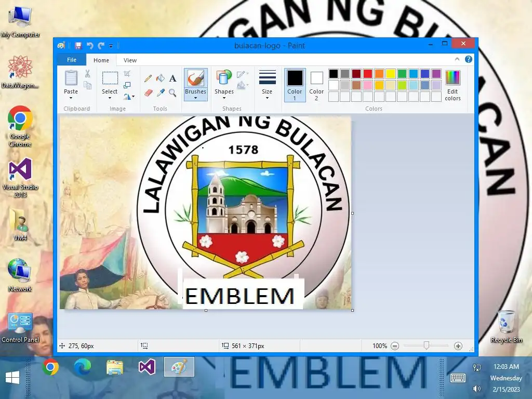Collapse the ribbon with the chevron
This screenshot has height=399, width=532.
457,59
